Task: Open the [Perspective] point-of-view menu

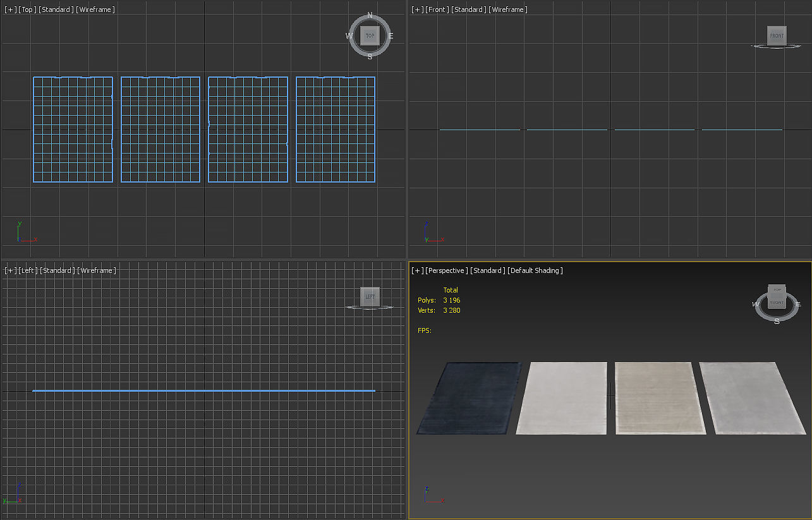Action: click(x=447, y=270)
